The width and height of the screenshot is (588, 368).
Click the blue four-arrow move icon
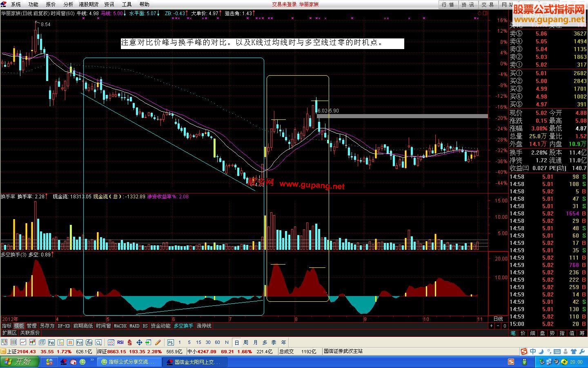pos(139,342)
